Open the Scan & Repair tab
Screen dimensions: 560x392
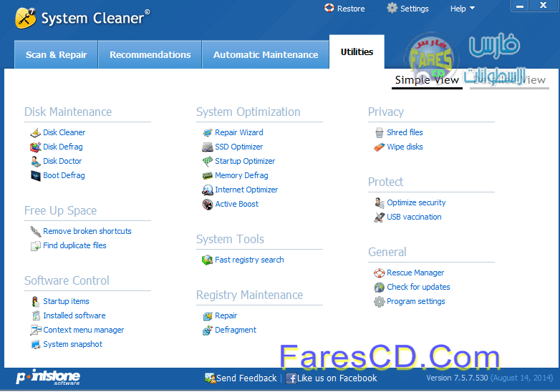pos(56,54)
